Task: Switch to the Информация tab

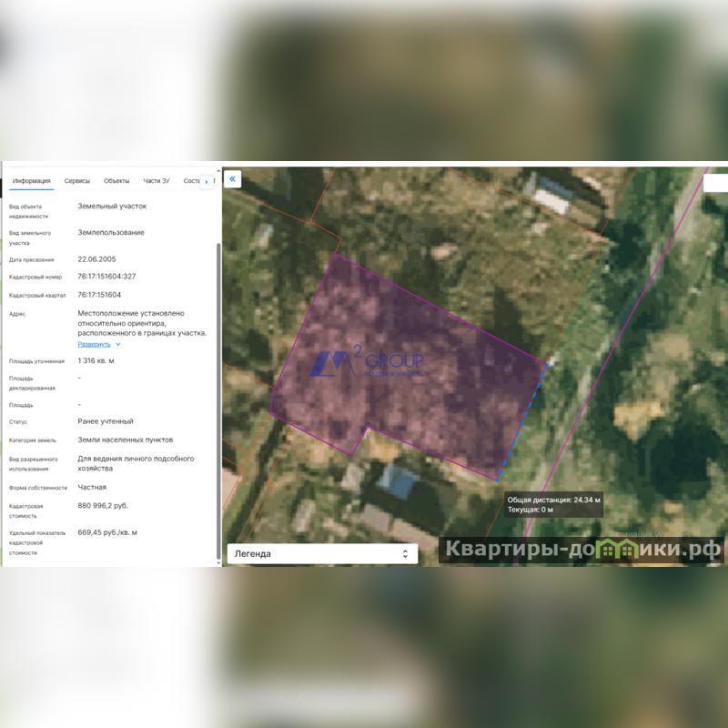Action: [32, 181]
